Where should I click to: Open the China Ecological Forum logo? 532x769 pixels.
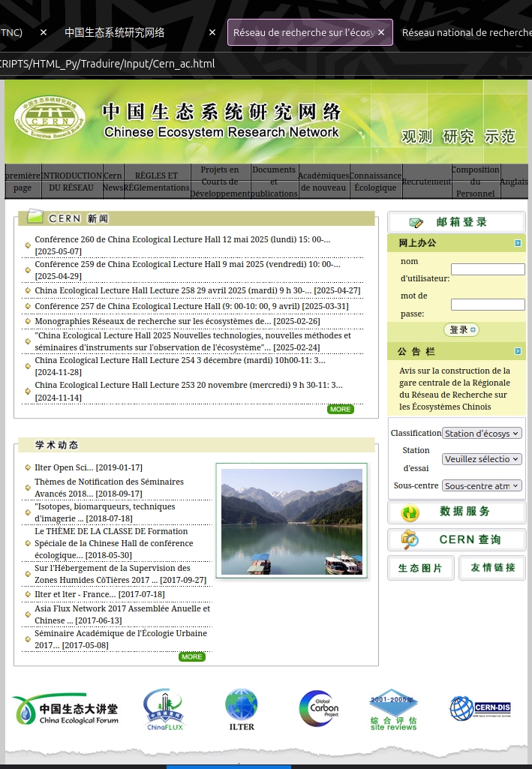coord(65,709)
